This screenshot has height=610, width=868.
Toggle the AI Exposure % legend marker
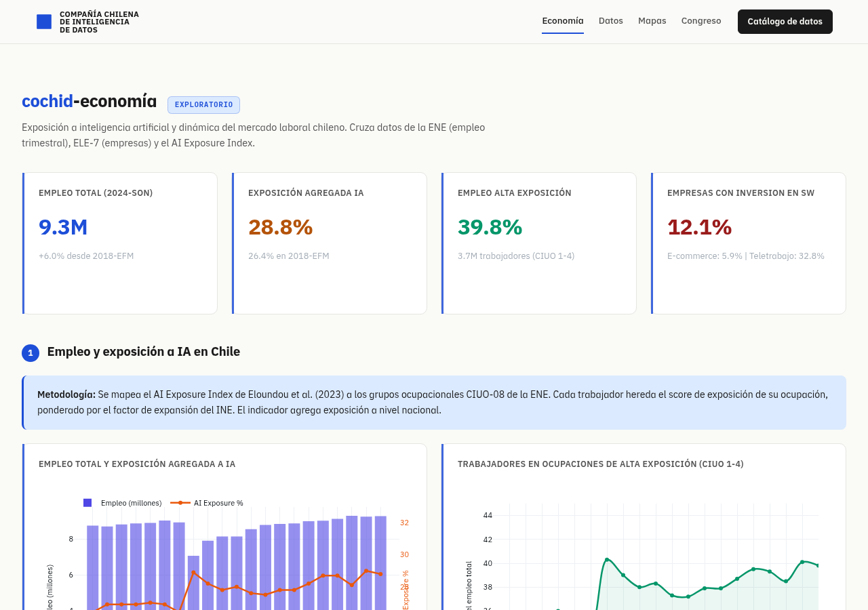pos(180,503)
